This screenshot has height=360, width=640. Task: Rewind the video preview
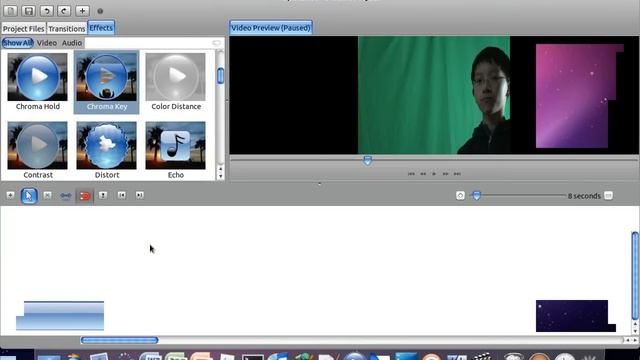[423, 174]
